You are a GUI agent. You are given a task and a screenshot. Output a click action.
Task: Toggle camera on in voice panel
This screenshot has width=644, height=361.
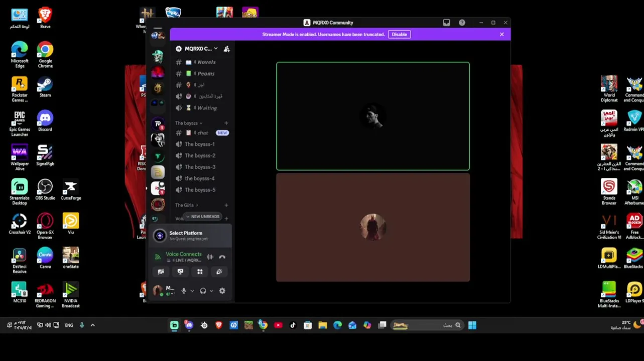(x=161, y=272)
